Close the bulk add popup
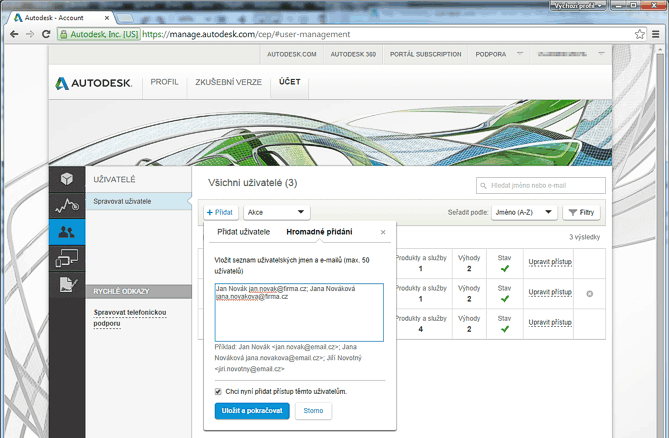The width and height of the screenshot is (669, 438). point(383,232)
